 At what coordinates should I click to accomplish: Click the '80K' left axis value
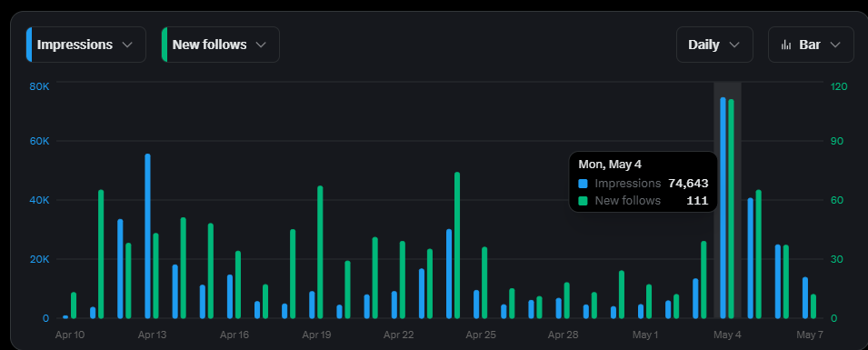39,86
